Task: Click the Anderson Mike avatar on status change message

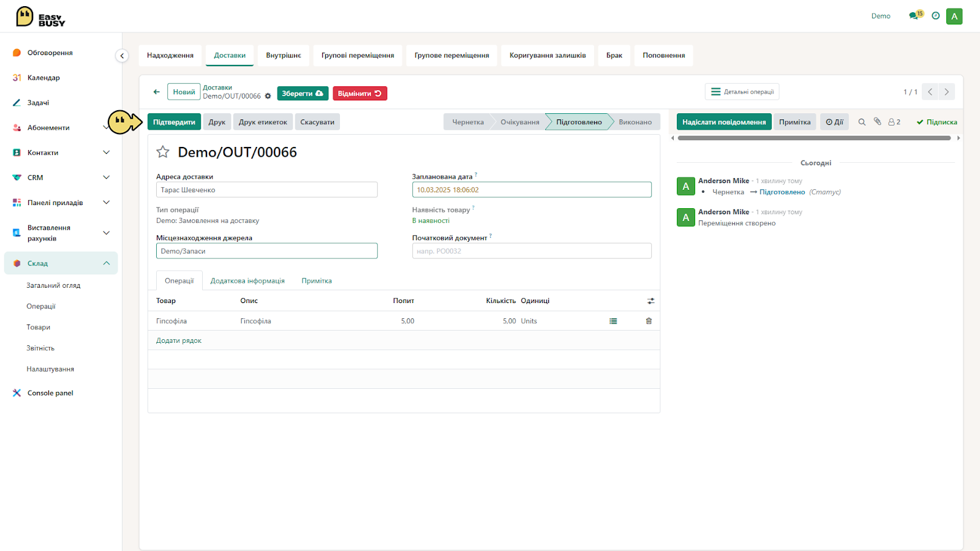Action: tap(685, 186)
